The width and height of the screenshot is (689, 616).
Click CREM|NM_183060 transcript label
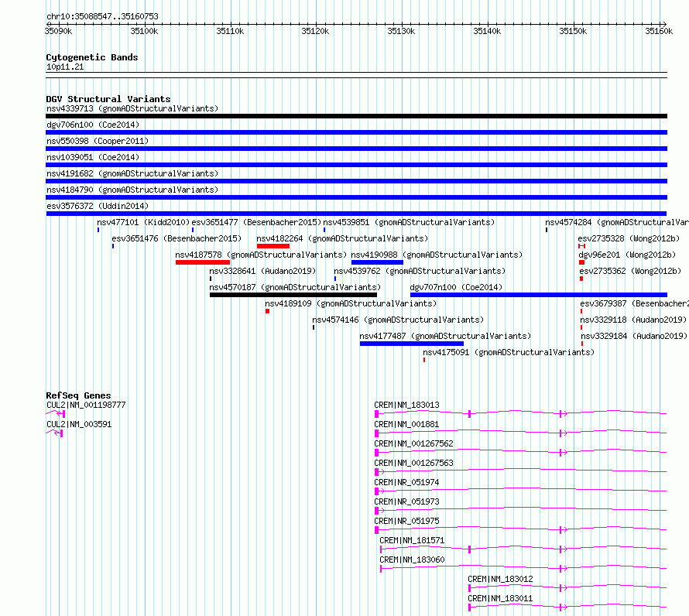412,560
